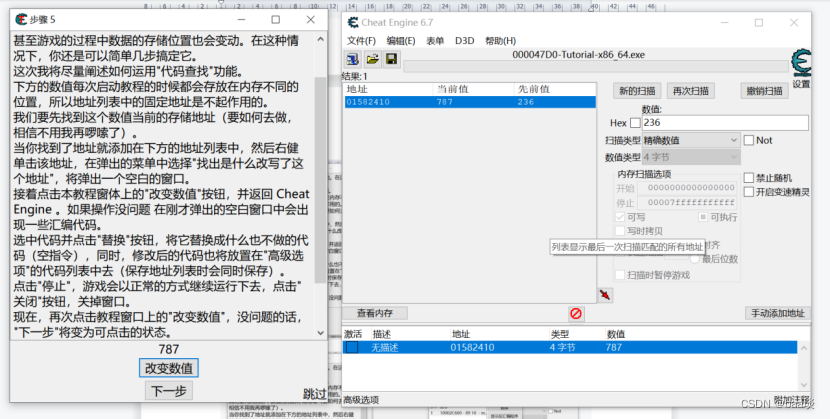830x419 pixels.
Task: Click the address list scrollbar up arrow
Action: coord(804,348)
